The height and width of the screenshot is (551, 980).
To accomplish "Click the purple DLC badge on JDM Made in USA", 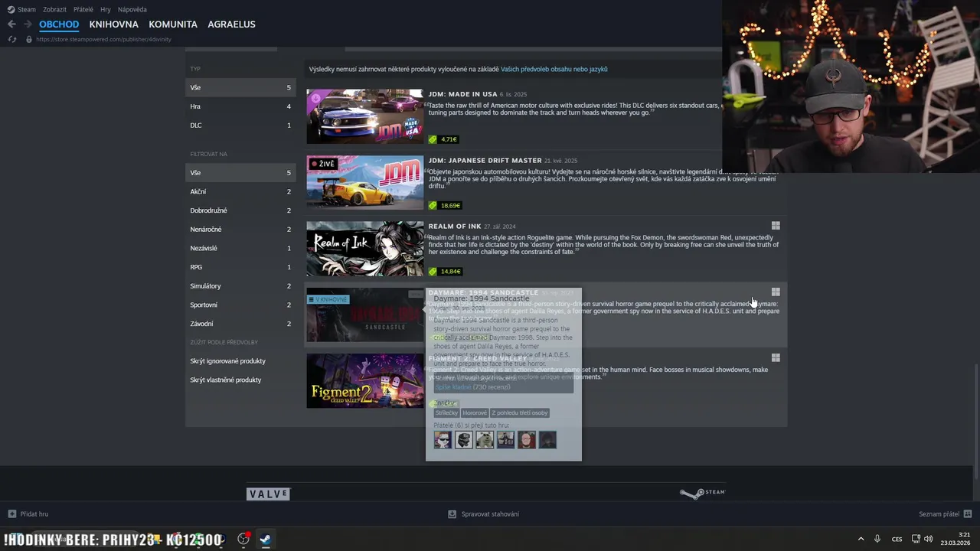I will tap(315, 97).
